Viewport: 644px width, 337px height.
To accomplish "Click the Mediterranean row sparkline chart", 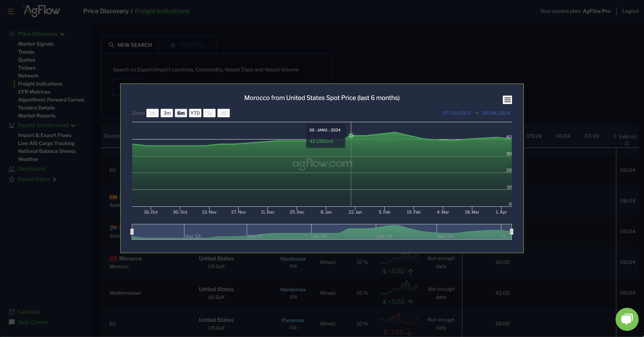I will [399, 287].
